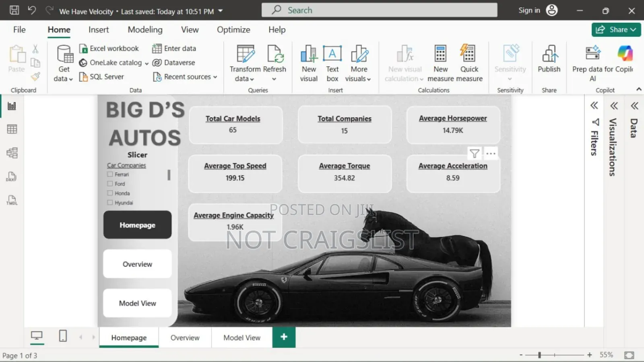Click the zoom slider handle
Image resolution: width=644 pixels, height=362 pixels.
click(x=539, y=355)
